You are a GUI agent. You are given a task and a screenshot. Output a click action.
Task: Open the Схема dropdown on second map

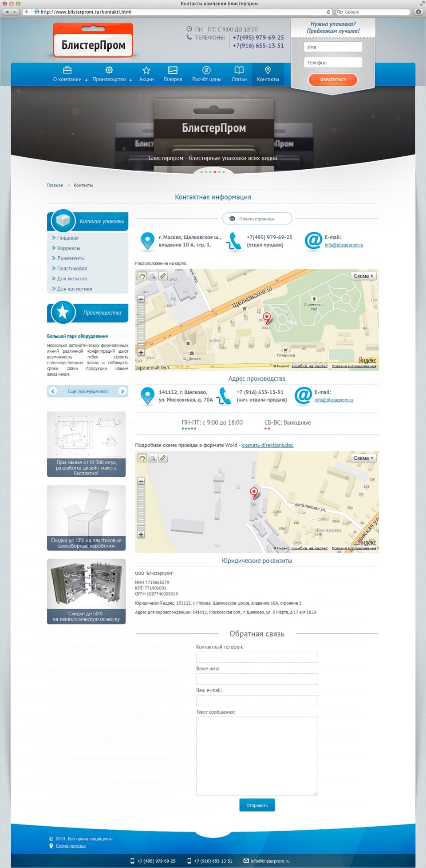364,458
